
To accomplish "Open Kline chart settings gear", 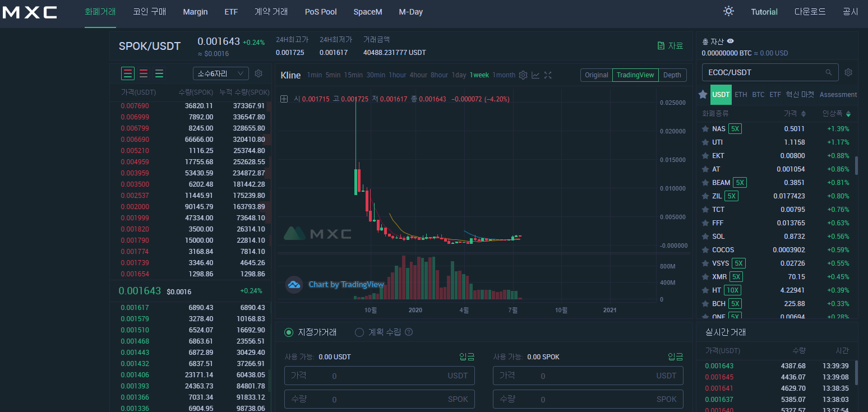I will [x=523, y=75].
